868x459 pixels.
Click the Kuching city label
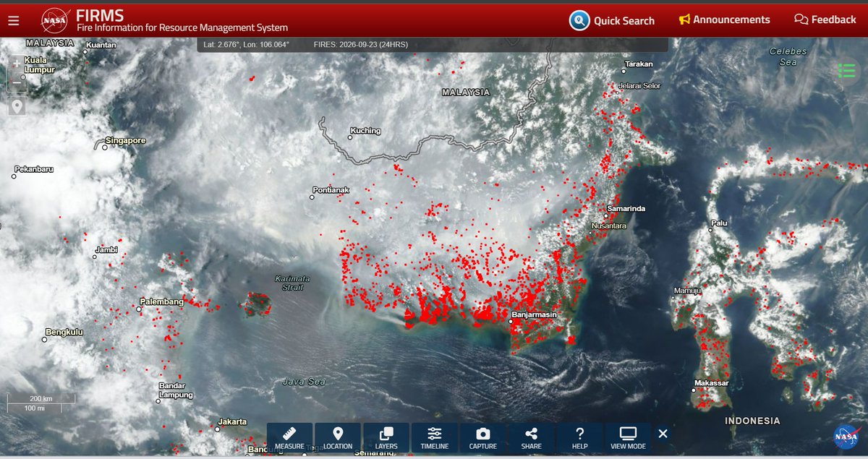365,131
